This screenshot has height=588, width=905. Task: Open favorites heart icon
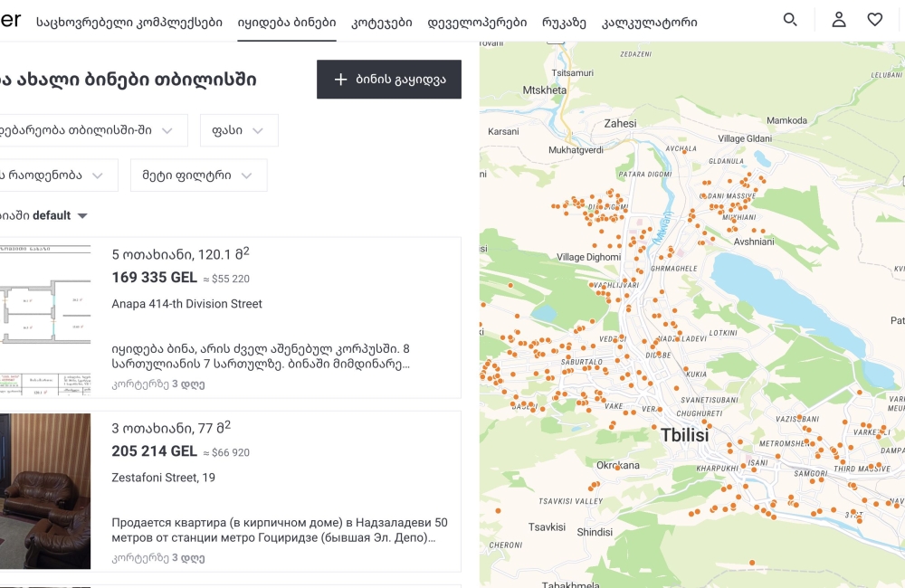pyautogui.click(x=874, y=20)
